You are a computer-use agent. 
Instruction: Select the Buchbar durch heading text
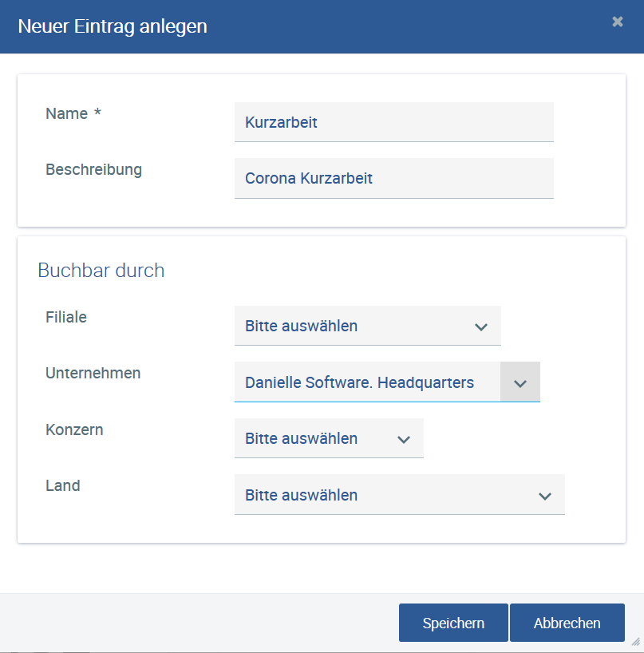(x=101, y=271)
